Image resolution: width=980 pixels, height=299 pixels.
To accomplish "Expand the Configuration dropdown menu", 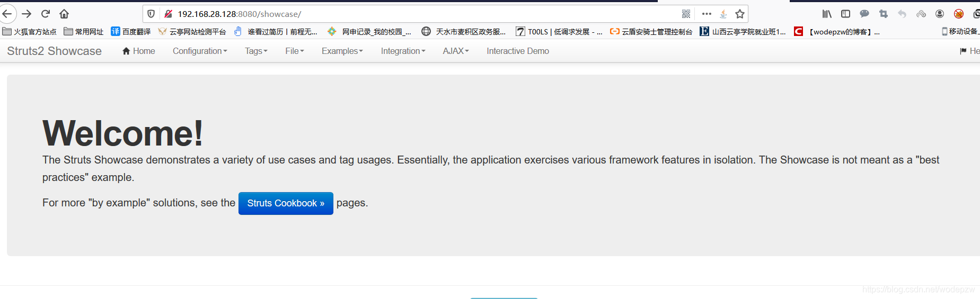I will (200, 51).
